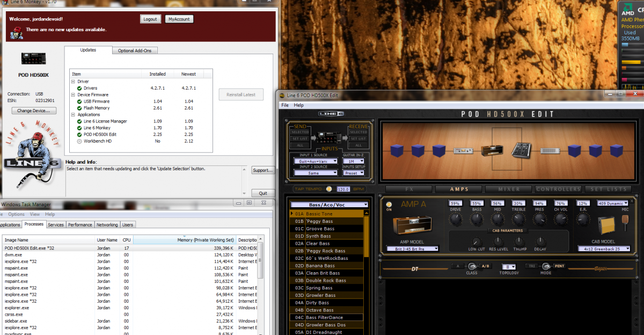Toggle Receive SELECTED button
The width and height of the screenshot is (644, 335).
click(x=358, y=132)
